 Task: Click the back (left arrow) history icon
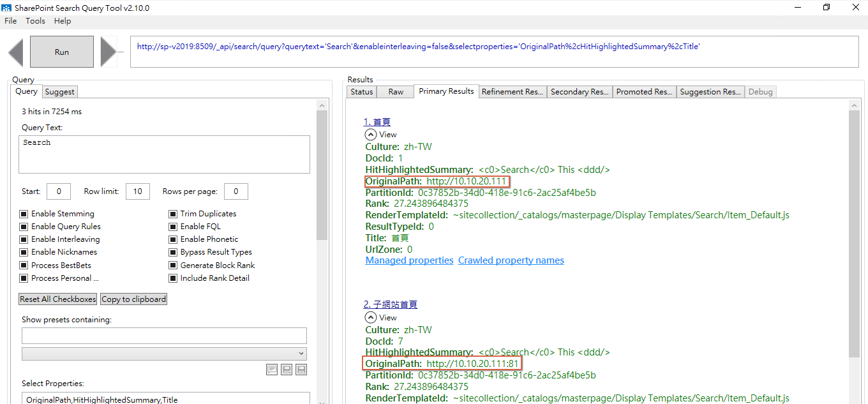[16, 52]
